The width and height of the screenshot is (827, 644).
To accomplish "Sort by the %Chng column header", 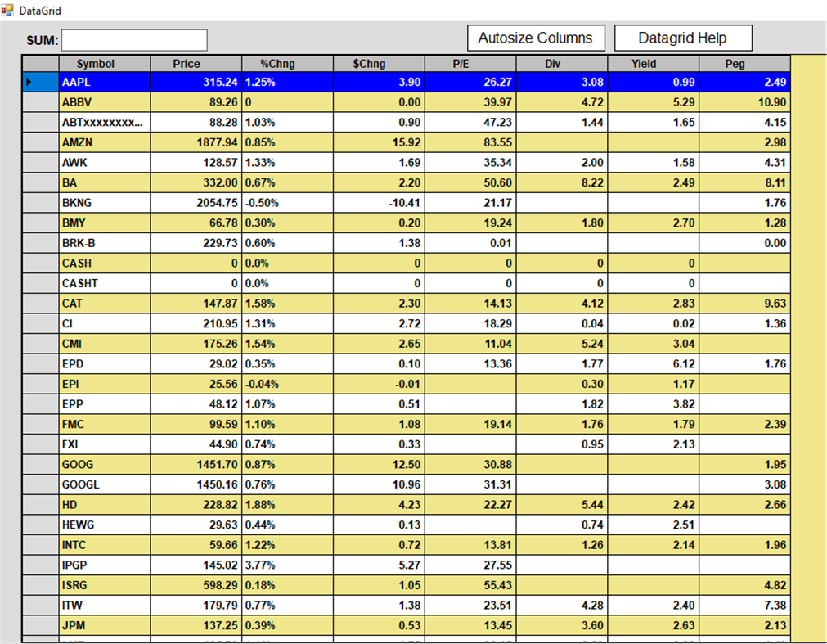I will 287,64.
